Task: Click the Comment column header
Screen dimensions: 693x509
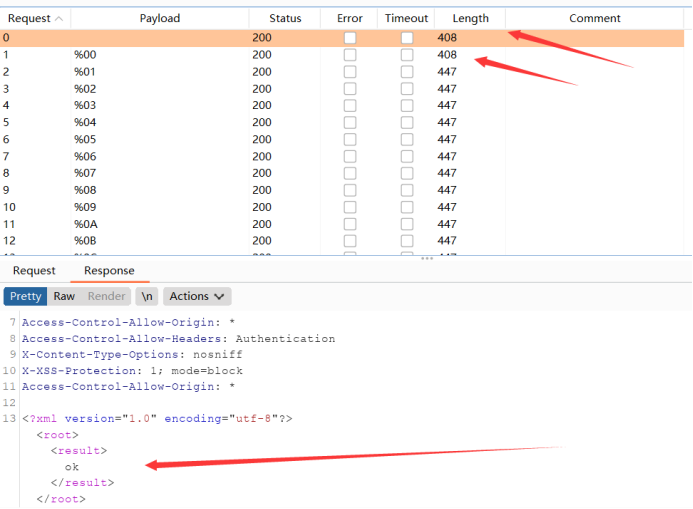Action: click(595, 18)
